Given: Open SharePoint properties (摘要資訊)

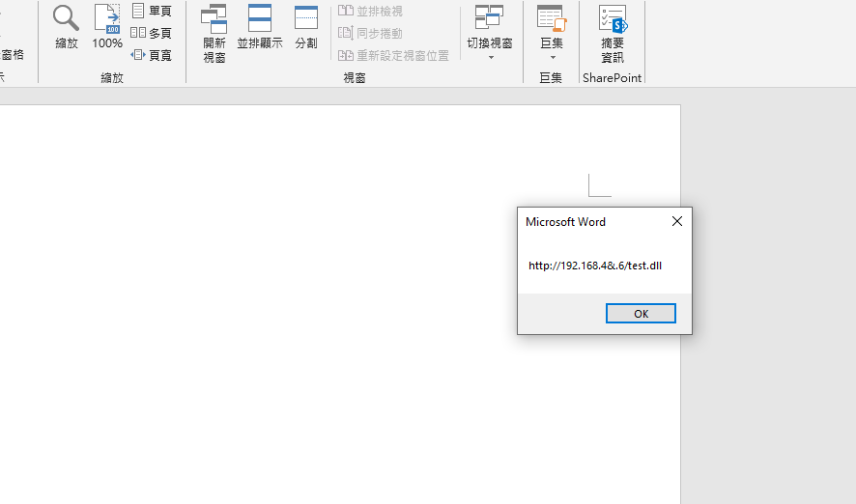Looking at the screenshot, I should [x=613, y=34].
